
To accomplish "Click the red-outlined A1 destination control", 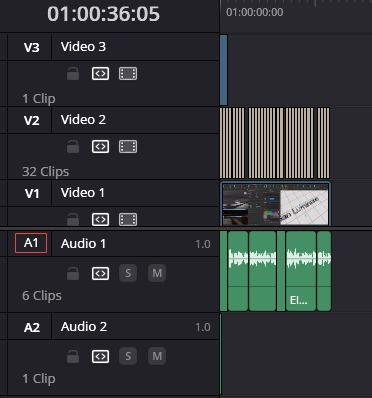I will point(31,243).
